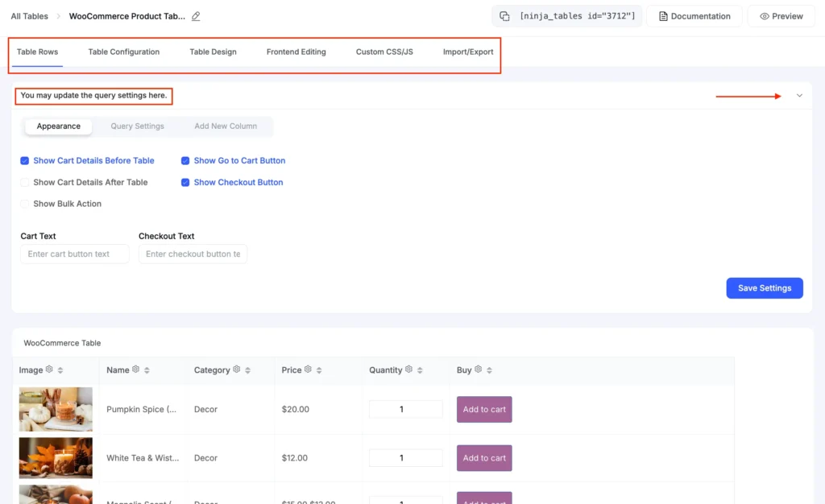Open settings gear for Image column
This screenshot has height=504, width=825.
point(49,370)
